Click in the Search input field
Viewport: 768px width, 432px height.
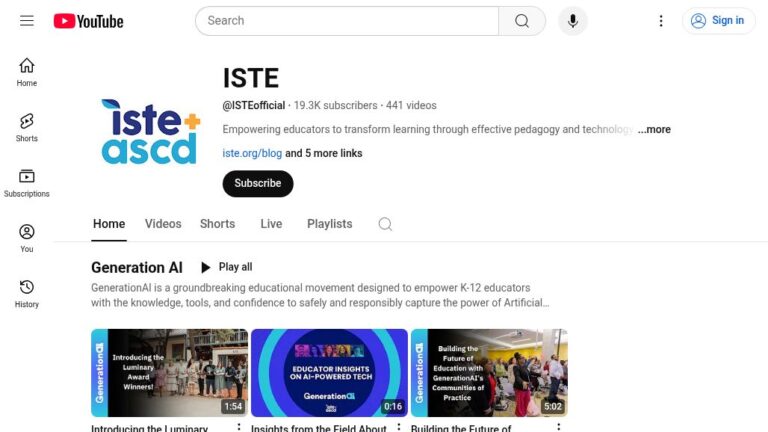346,21
